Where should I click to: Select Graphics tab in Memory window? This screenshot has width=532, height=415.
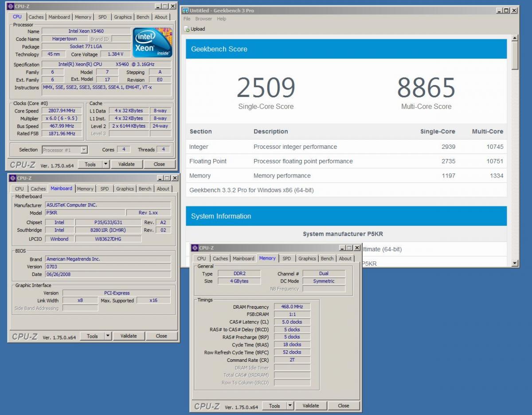(307, 259)
